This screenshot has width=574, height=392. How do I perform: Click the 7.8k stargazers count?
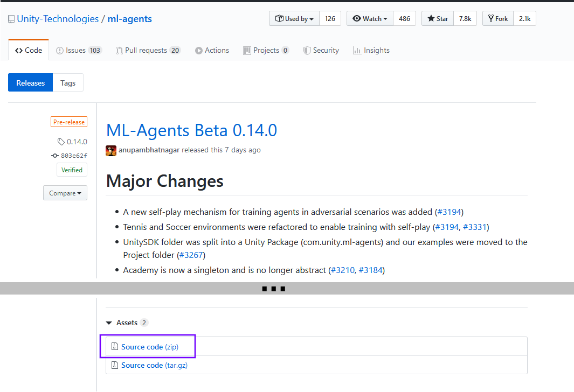click(x=465, y=18)
